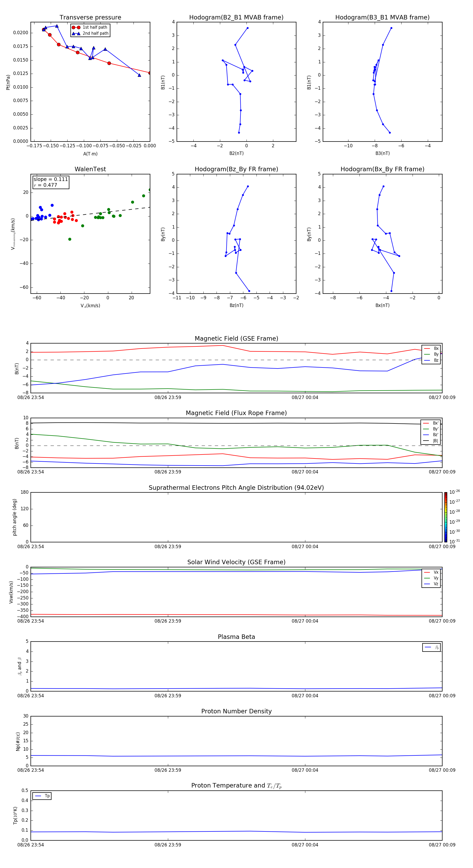Select the 'Hodogram(B3_B1 MVAB frame)' title

click(x=382, y=18)
